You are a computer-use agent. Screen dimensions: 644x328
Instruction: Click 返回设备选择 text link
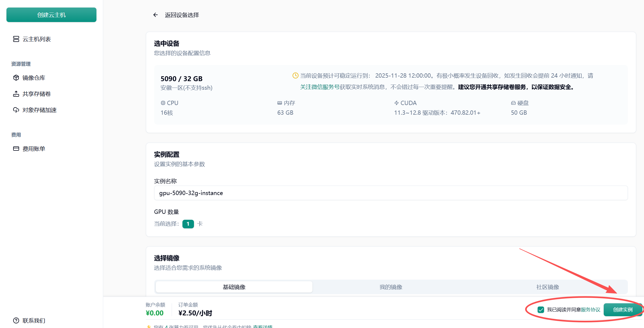(x=182, y=15)
